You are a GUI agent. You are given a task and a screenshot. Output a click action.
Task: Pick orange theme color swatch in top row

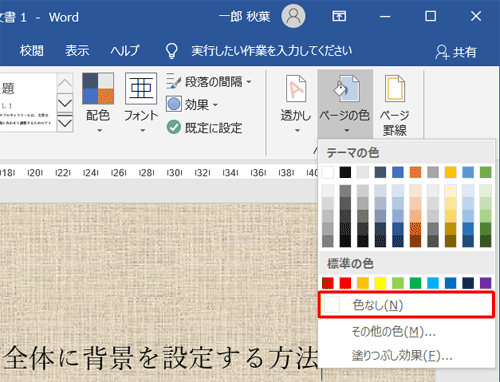click(415, 172)
